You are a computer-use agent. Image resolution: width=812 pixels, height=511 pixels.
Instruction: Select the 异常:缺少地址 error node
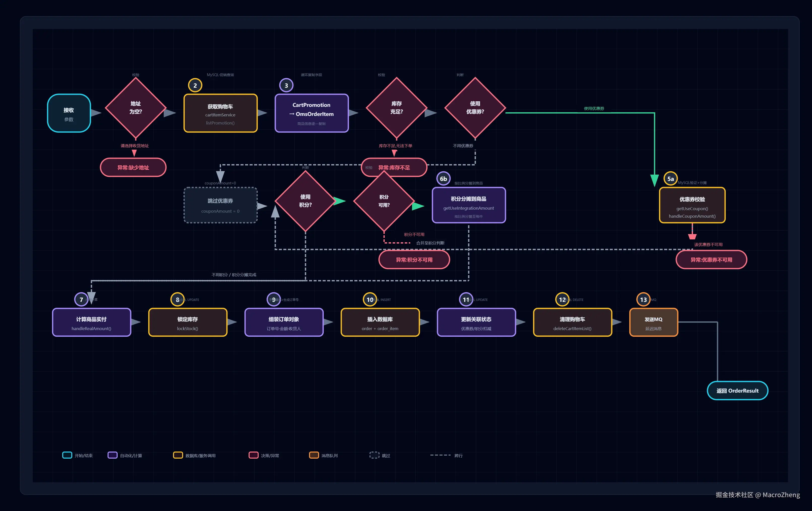tap(133, 167)
